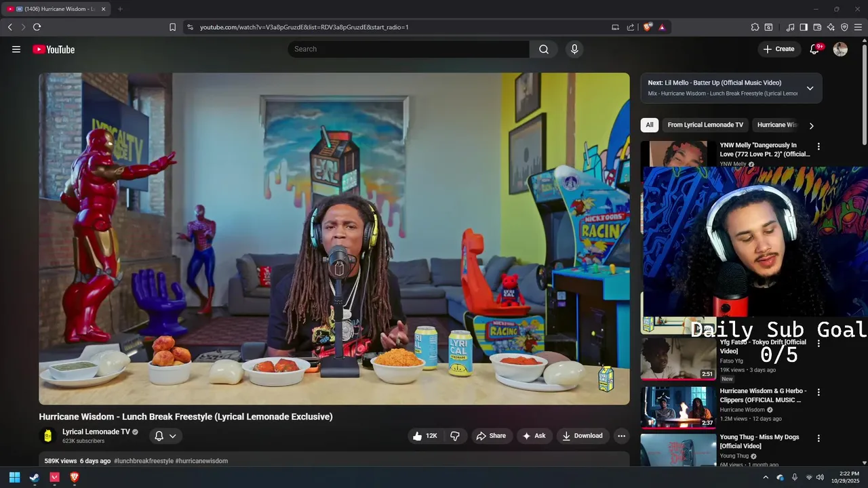Click the Download button
Image resolution: width=868 pixels, height=488 pixels.
(x=583, y=436)
